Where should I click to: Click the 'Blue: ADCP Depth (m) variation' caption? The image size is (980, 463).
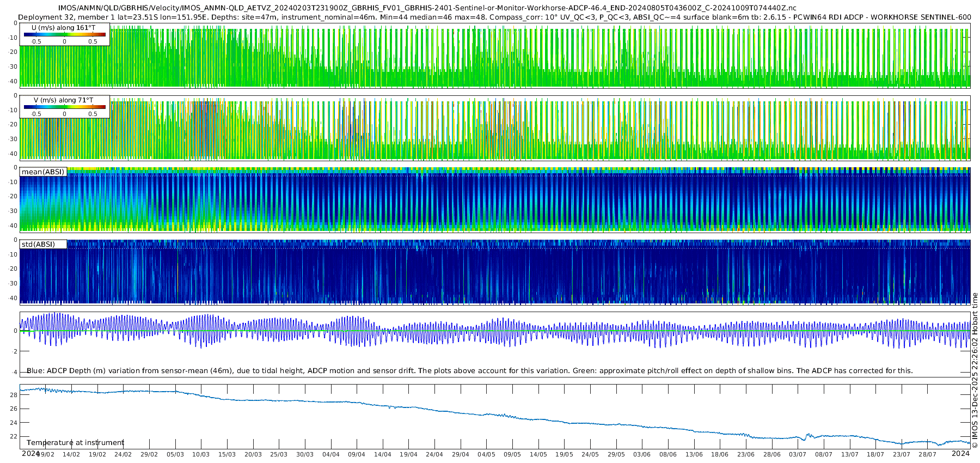469,371
